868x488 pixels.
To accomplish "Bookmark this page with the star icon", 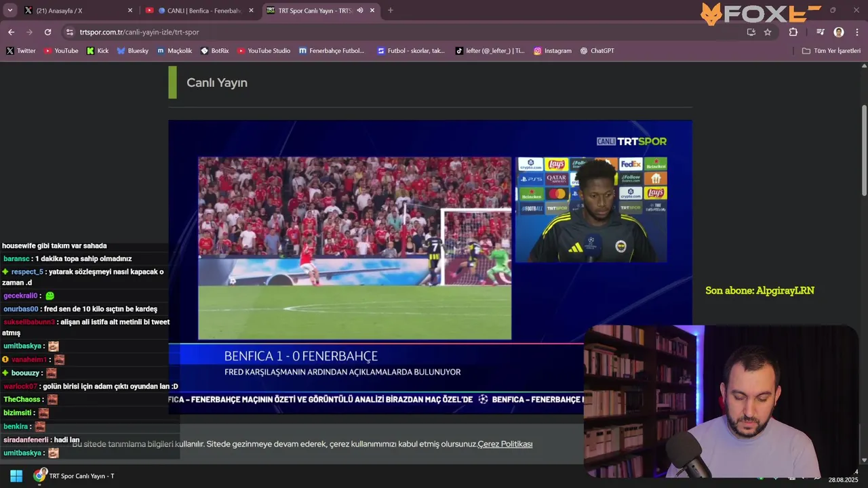I will 768,32.
